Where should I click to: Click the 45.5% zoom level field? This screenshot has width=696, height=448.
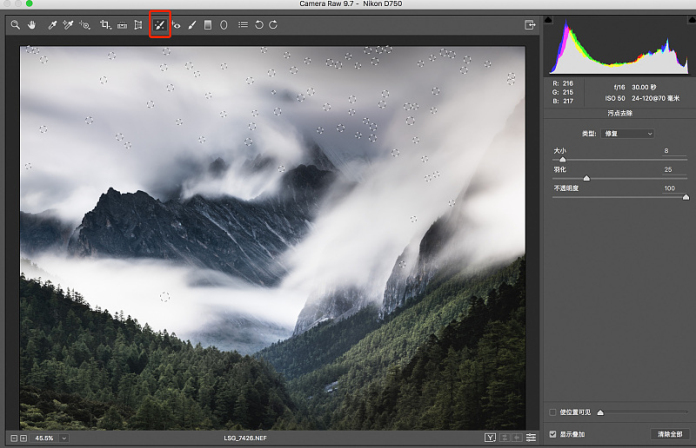44,438
